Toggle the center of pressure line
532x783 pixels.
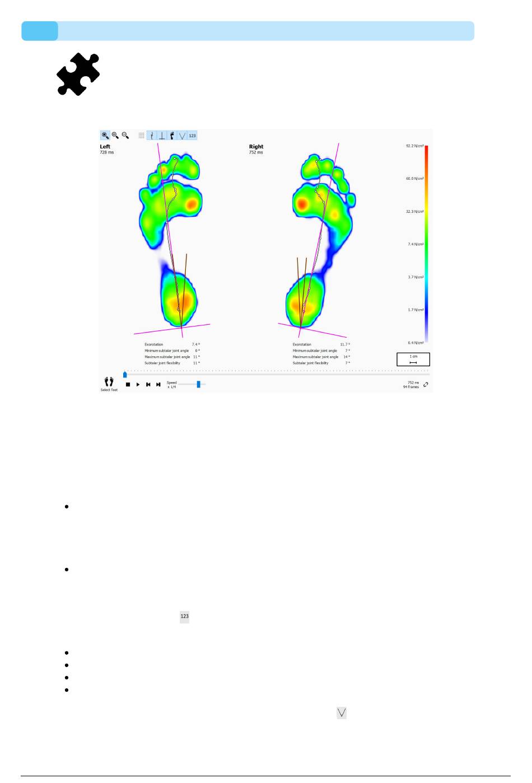click(152, 136)
